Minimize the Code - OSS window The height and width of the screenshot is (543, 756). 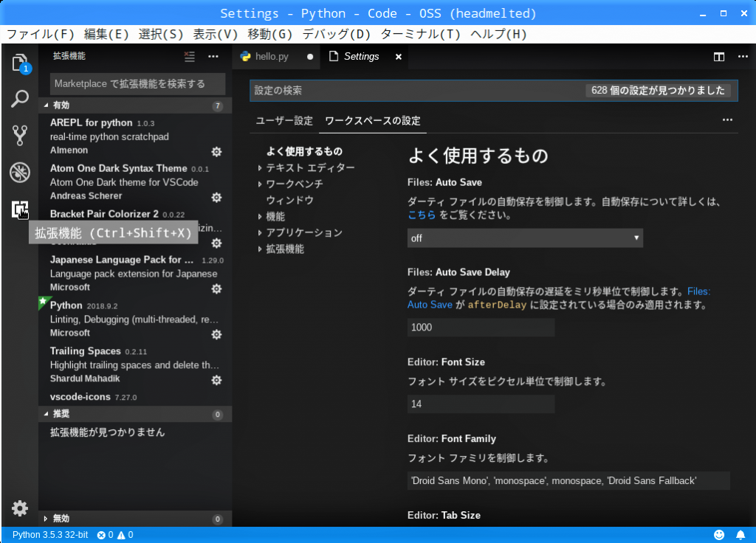point(703,13)
